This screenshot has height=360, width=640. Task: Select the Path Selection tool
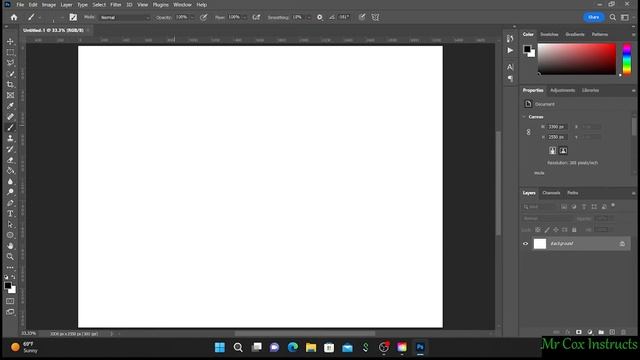(10, 224)
